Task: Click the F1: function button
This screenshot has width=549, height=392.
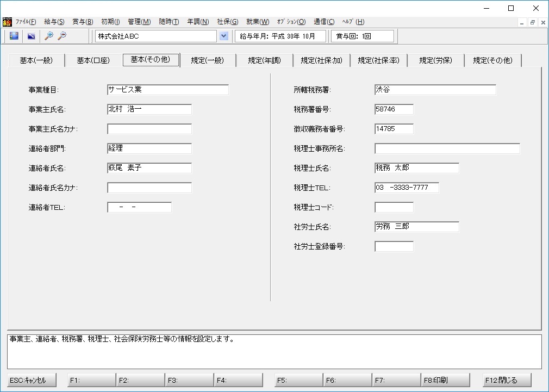Action: (x=91, y=380)
